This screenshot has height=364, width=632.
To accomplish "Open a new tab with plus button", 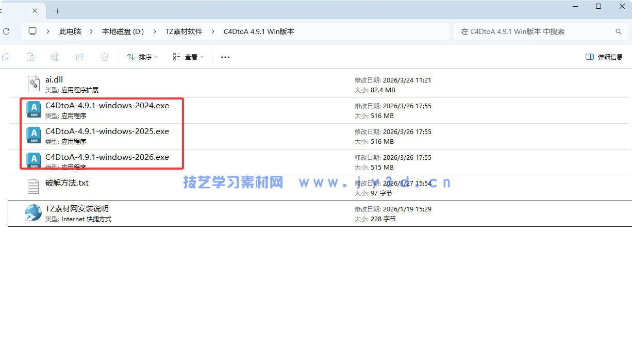I will (x=57, y=11).
